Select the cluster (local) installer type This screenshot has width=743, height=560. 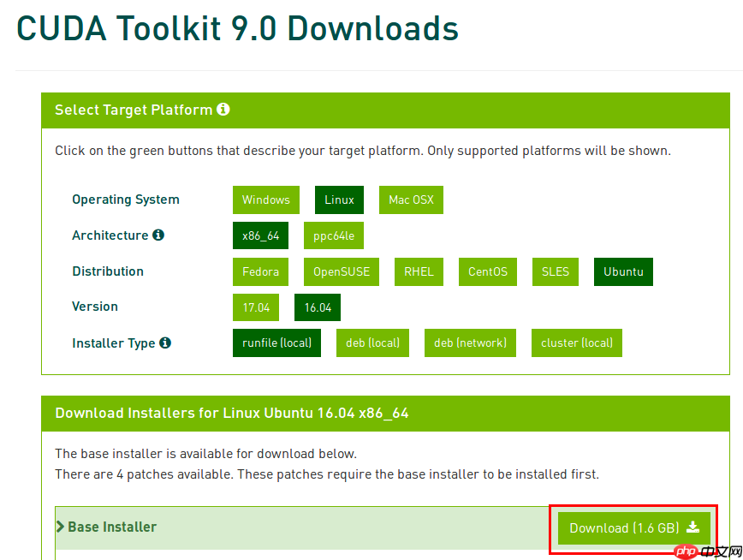click(577, 343)
